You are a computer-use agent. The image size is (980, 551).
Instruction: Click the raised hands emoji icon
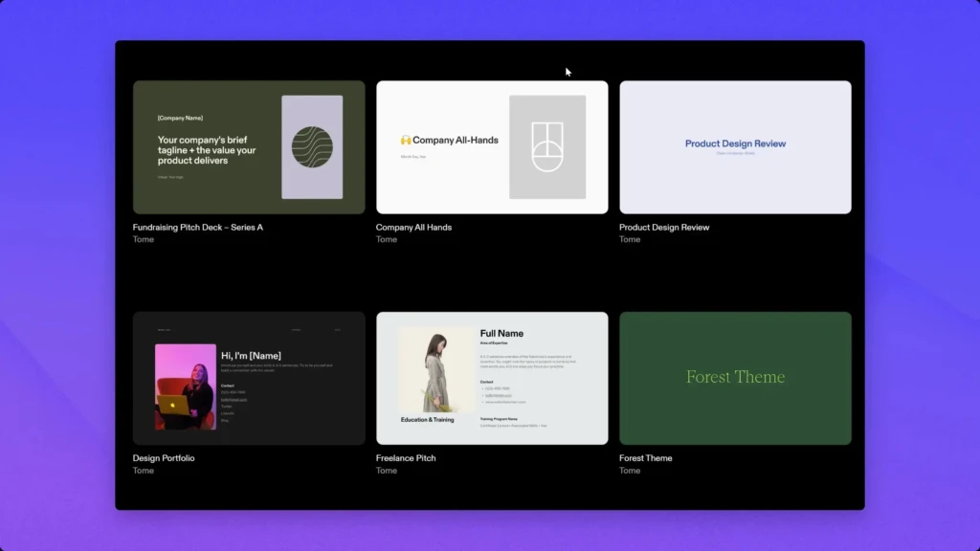click(406, 139)
